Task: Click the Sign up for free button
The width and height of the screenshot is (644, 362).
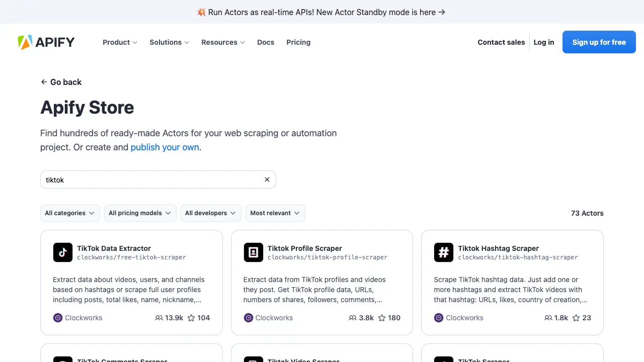Action: tap(599, 42)
